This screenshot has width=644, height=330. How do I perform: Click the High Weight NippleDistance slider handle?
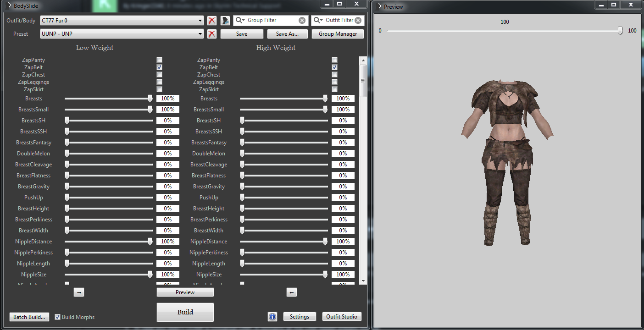325,242
